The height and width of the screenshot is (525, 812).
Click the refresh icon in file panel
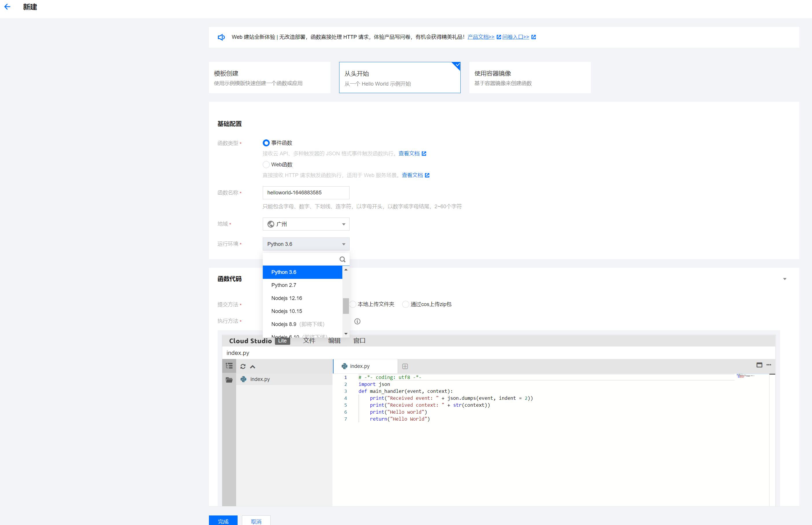point(243,366)
